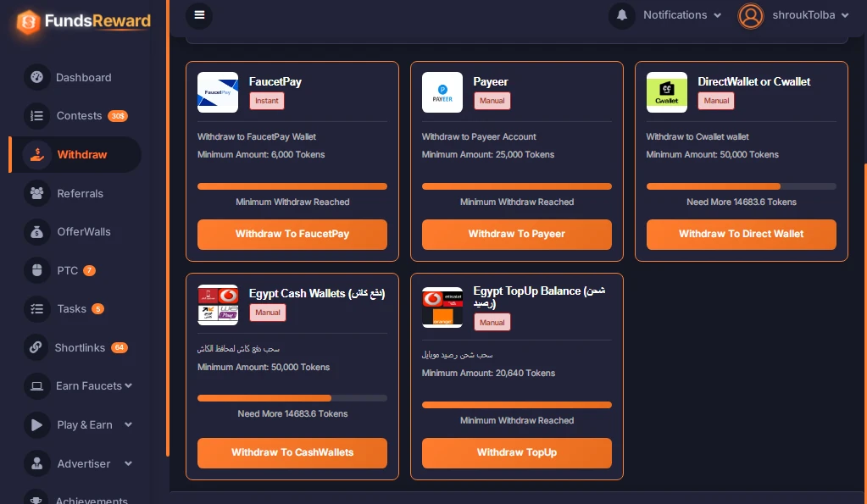Click Withdraw To Direct Wallet button

[x=741, y=235]
